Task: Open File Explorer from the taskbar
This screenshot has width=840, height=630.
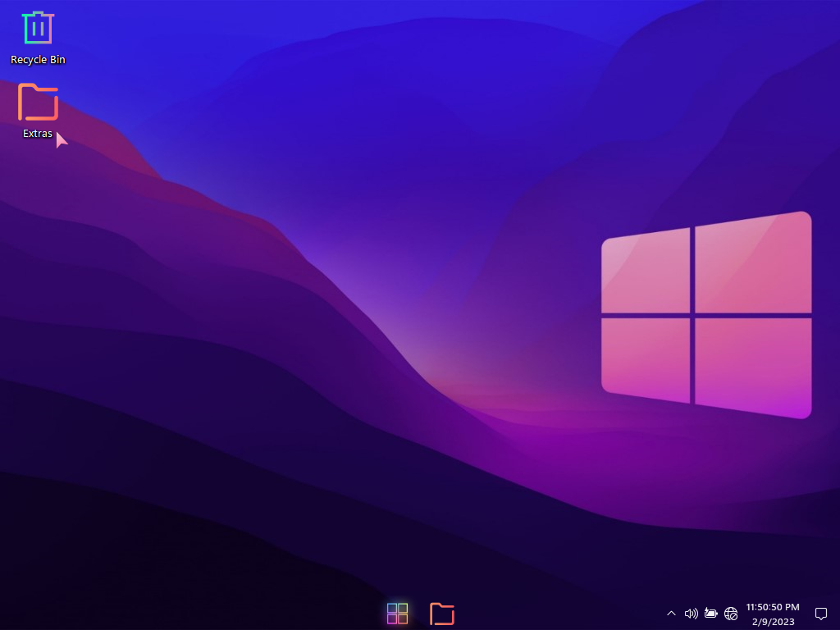Action: [442, 614]
